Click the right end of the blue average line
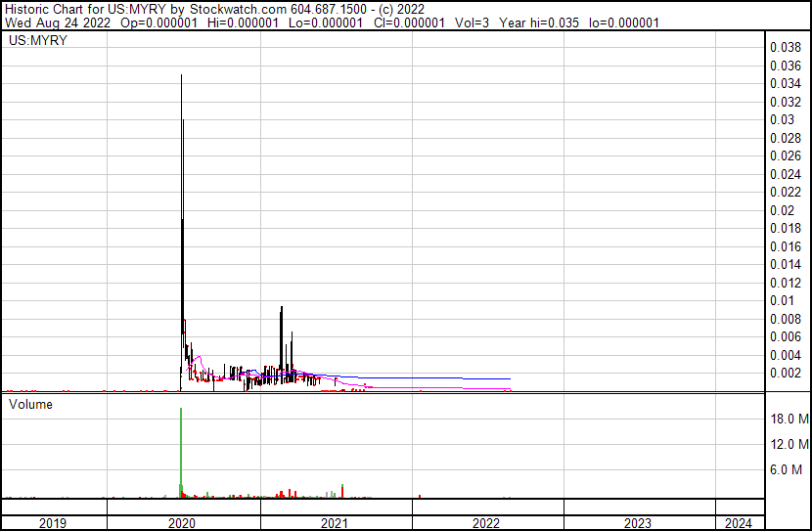 tap(510, 378)
